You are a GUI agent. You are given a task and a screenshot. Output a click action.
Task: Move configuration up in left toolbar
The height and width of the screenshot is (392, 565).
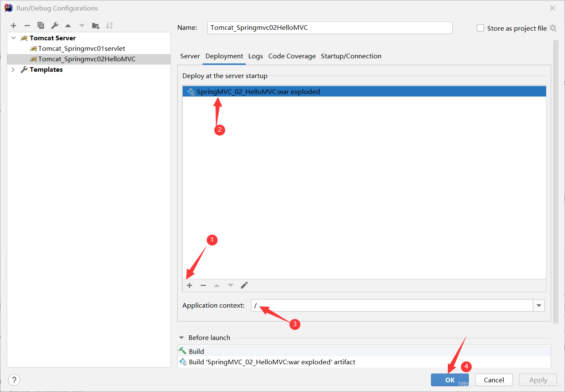point(68,26)
